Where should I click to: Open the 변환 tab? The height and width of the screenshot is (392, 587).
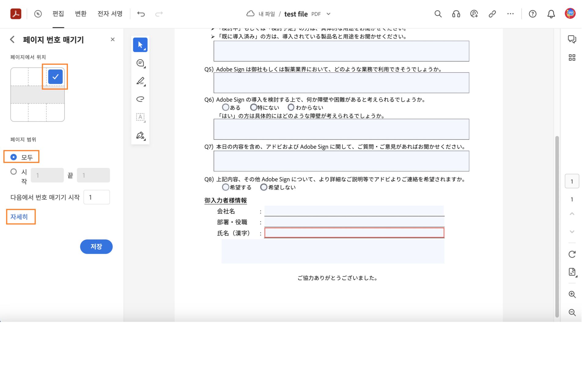[81, 14]
